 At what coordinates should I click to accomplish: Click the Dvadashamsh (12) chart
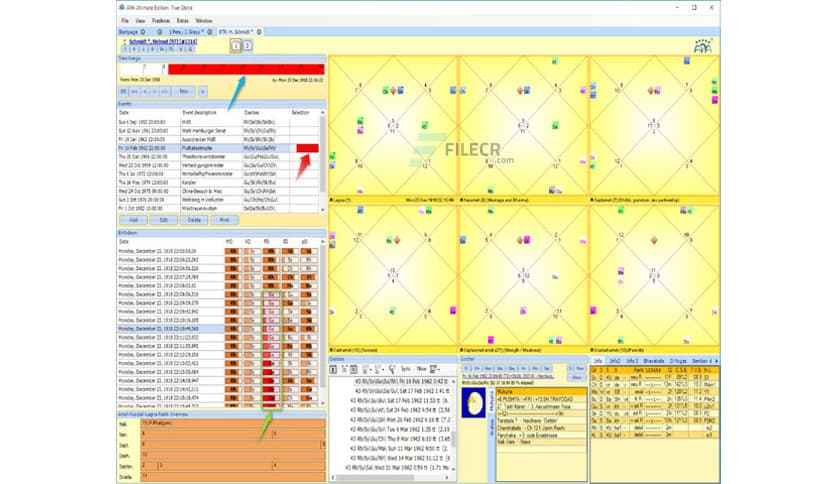tap(654, 277)
